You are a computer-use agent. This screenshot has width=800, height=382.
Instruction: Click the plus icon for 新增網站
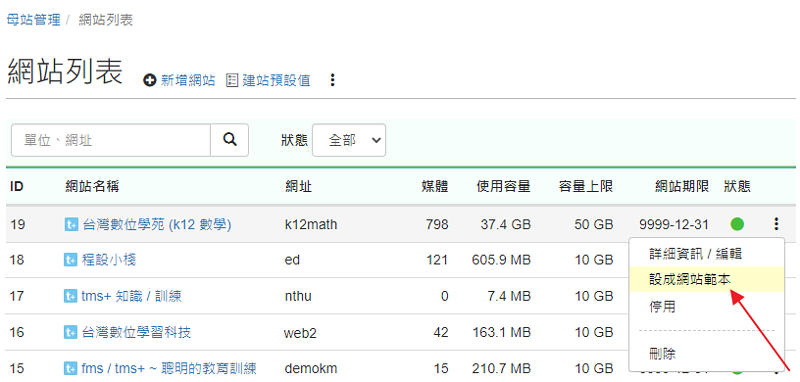[149, 81]
